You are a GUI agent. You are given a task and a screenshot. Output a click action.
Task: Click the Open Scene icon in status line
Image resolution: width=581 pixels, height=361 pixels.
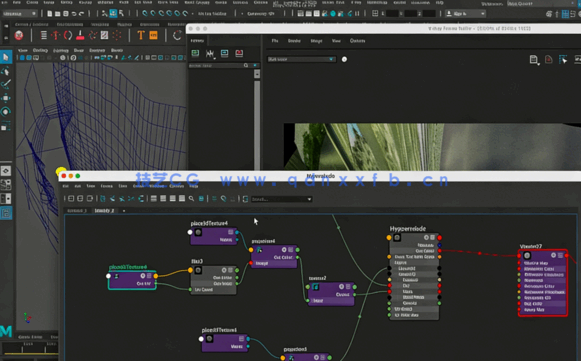pos(57,14)
